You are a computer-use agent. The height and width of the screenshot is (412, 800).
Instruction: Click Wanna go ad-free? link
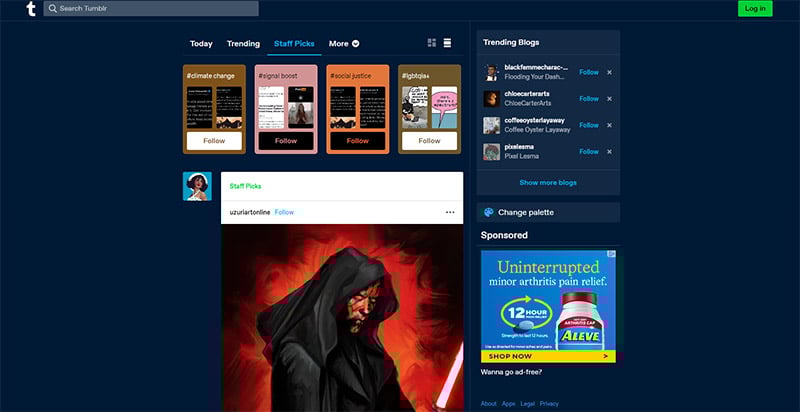click(x=511, y=372)
